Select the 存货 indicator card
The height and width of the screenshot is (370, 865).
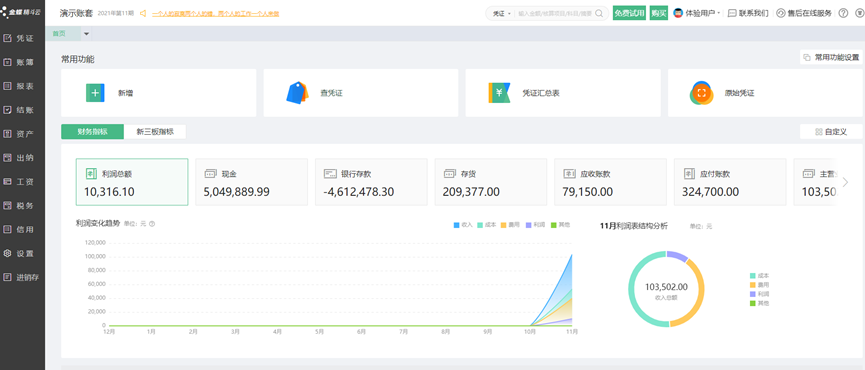[491, 182]
